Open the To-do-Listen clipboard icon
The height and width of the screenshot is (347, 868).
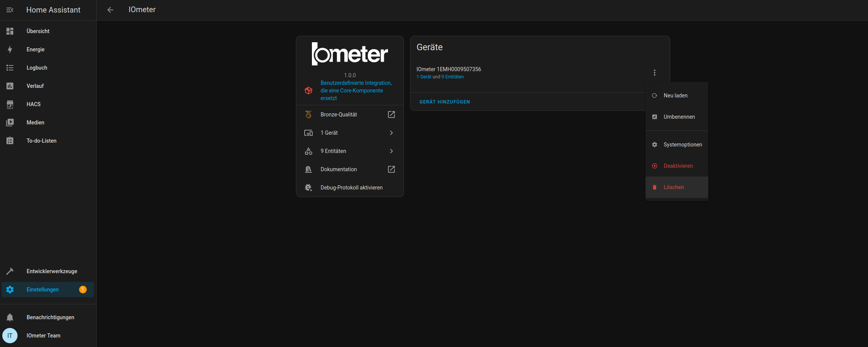tap(10, 141)
